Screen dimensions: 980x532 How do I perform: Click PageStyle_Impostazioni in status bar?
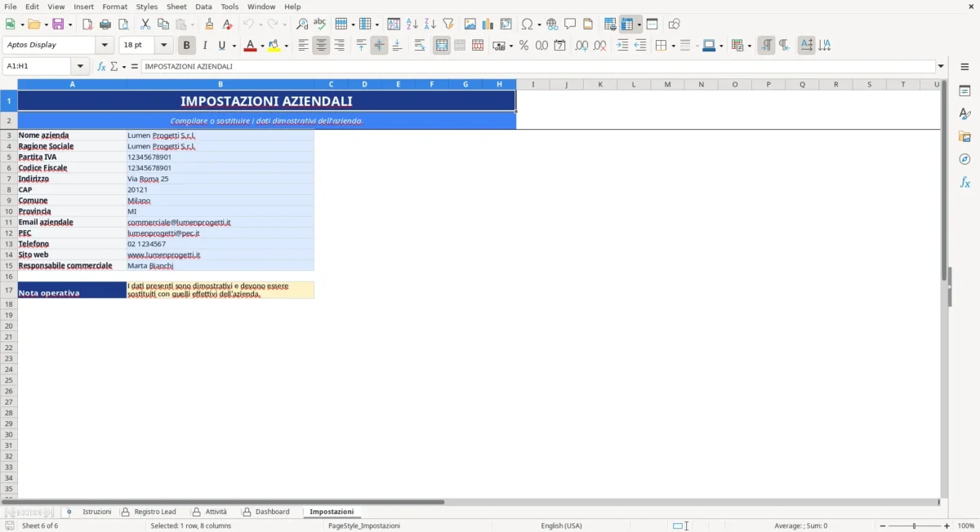pos(364,526)
